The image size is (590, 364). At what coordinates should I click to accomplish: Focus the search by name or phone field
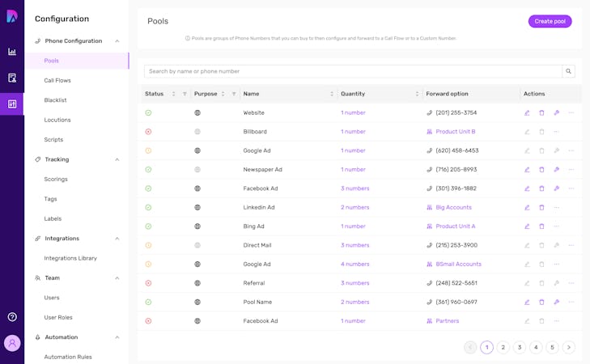[x=353, y=71]
